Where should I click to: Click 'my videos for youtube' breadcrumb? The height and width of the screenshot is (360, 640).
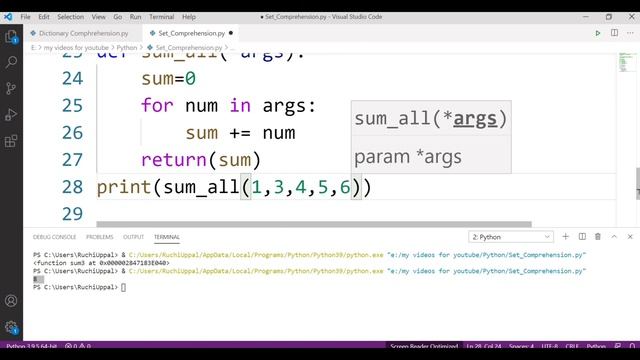point(76,47)
